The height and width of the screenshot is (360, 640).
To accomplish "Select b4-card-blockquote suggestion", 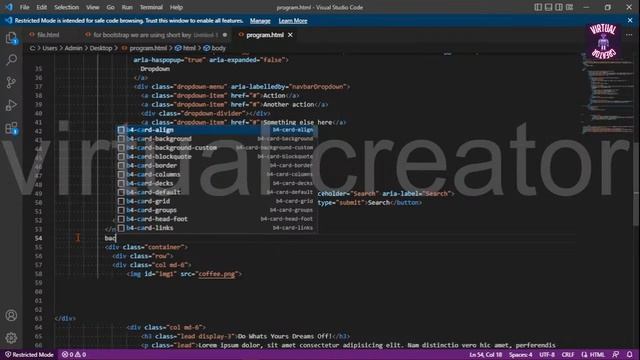I will (216, 157).
